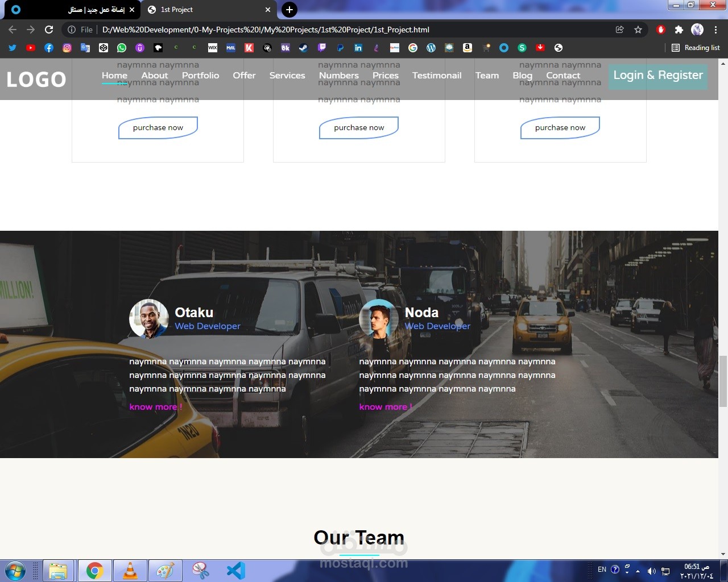728x582 pixels.
Task: Show hidden system tray icons
Action: coord(638,571)
